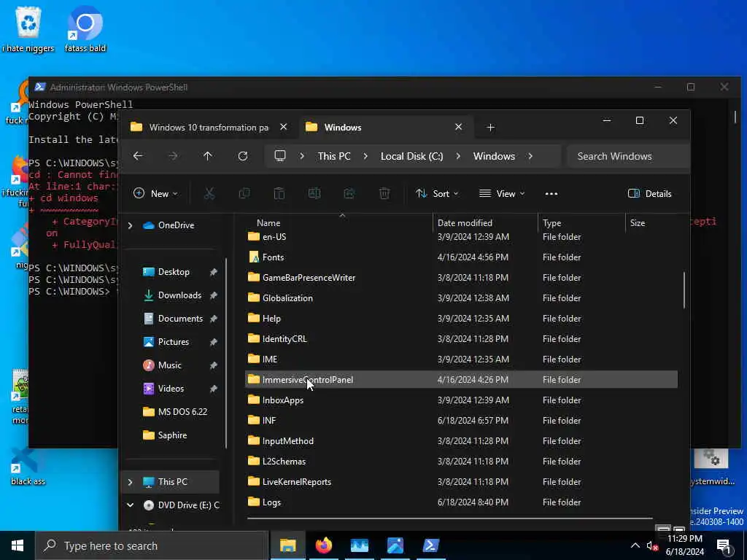Select the INF folder row
Screen dimensions: 747x560
click(461, 421)
